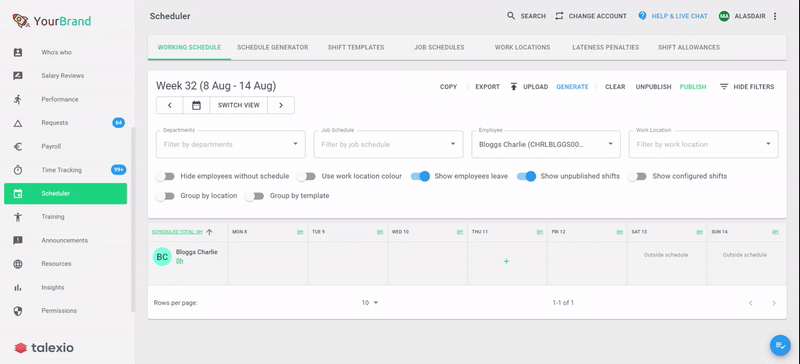Viewport: 800px width, 364px height.
Task: Click the Clear button
Action: 615,87
